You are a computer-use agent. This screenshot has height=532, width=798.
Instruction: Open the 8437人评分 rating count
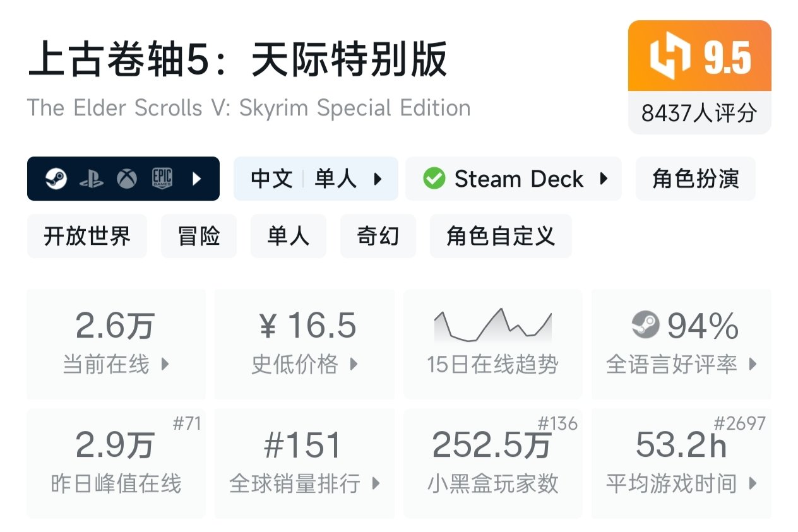[x=699, y=114]
